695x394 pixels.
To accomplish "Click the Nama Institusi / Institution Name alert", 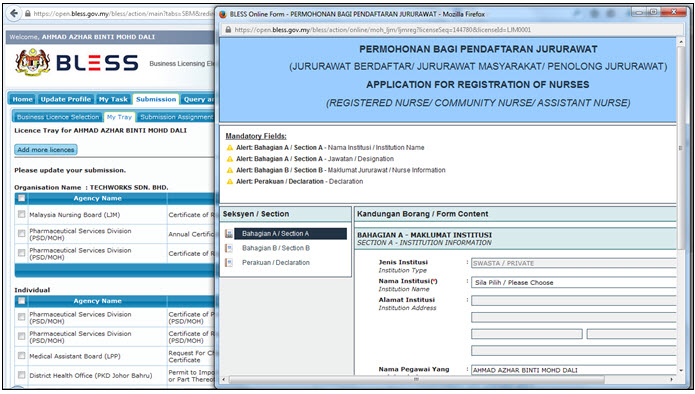I will pos(330,148).
